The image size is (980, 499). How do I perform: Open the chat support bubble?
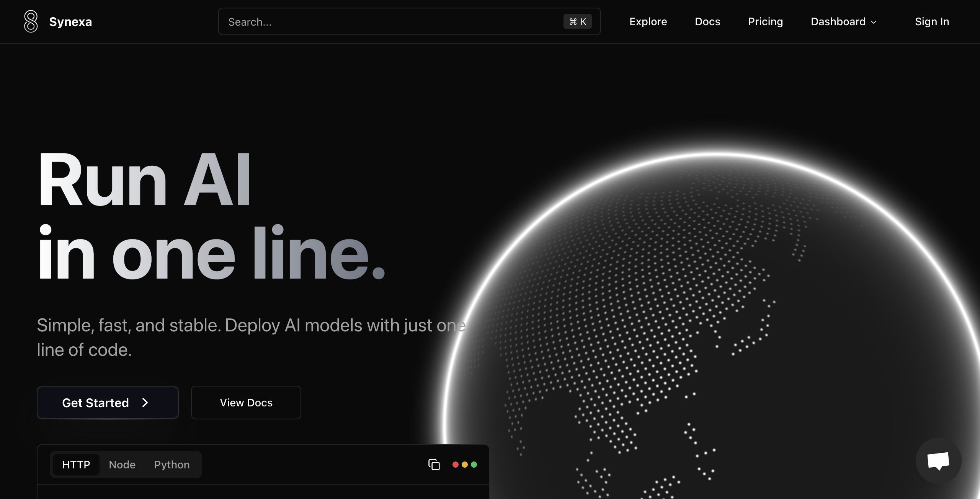point(938,461)
